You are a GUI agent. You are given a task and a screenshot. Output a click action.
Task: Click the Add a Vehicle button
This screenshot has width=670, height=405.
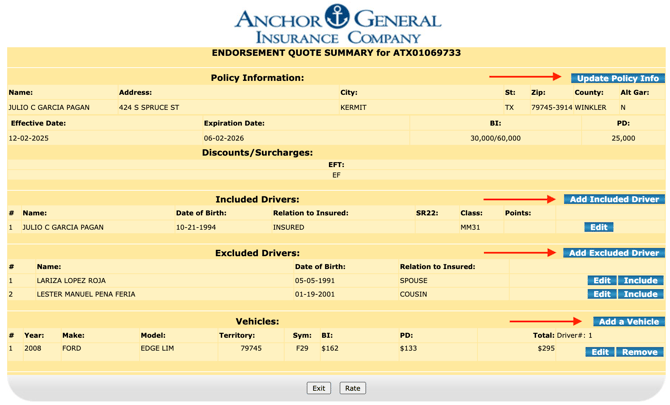(629, 322)
